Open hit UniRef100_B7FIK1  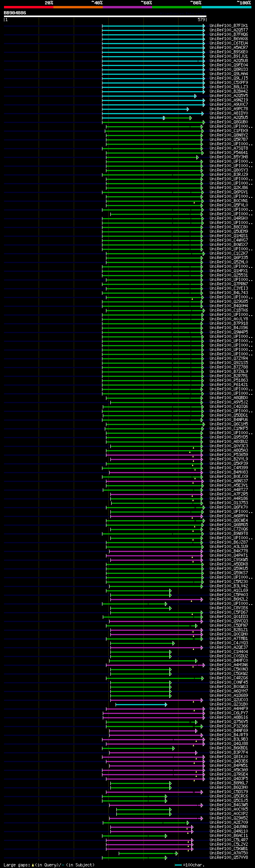(229, 25)
